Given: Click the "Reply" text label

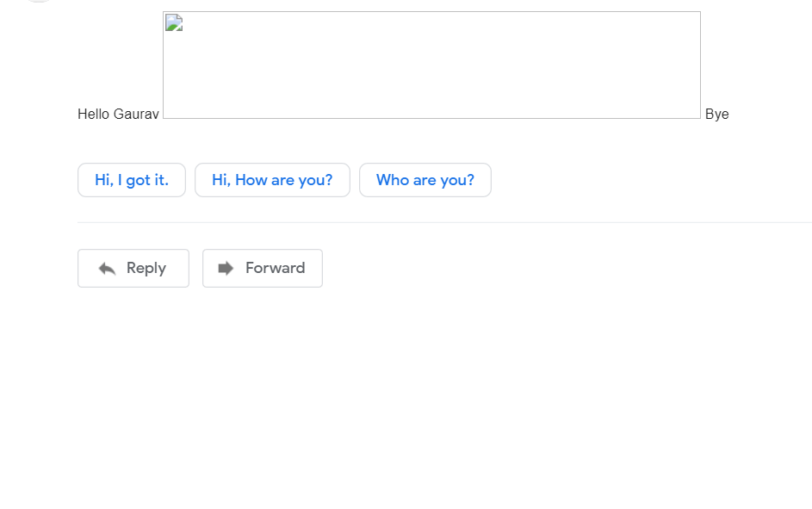Looking at the screenshot, I should coord(146,268).
